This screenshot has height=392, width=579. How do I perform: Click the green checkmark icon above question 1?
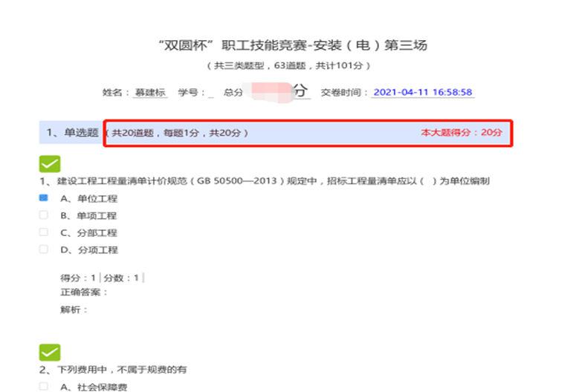pos(49,164)
